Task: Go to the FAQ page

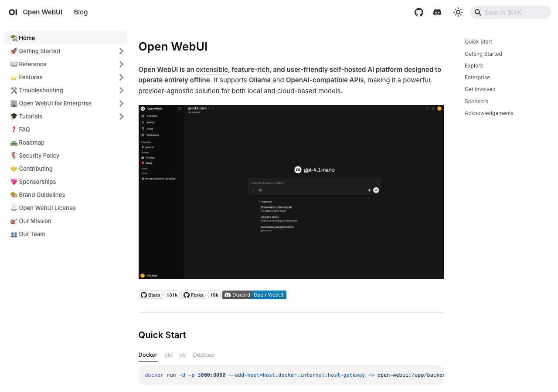Action: (x=24, y=129)
